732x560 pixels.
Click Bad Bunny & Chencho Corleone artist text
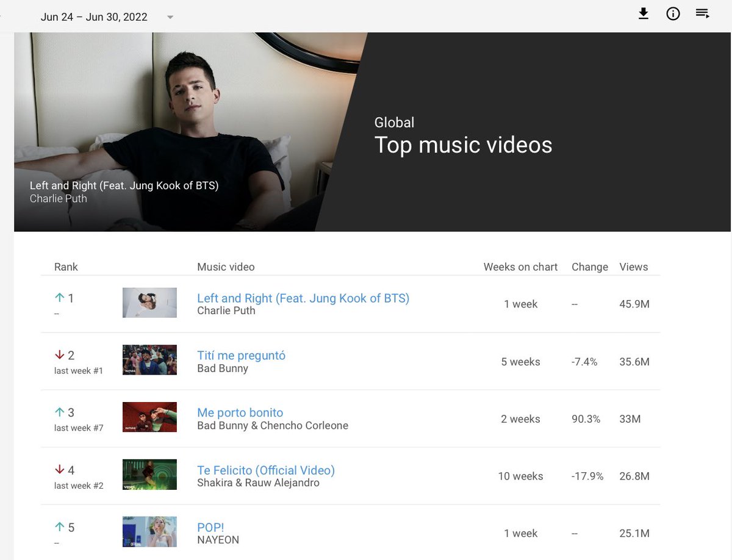coord(273,426)
